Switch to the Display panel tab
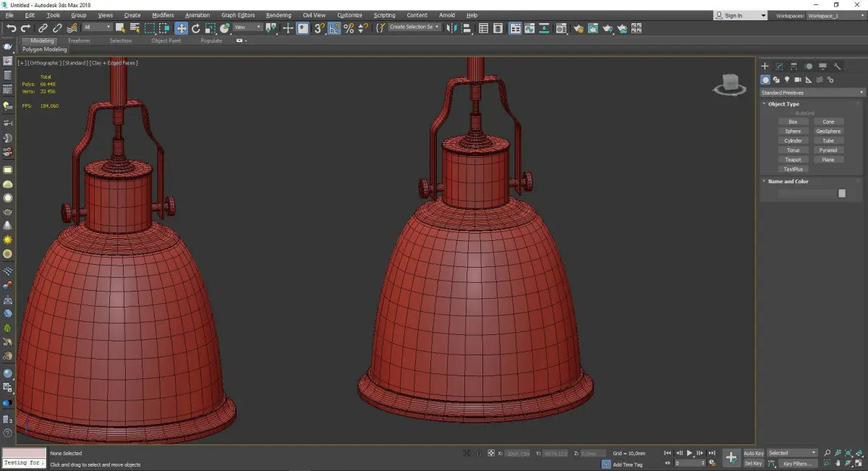 point(823,66)
